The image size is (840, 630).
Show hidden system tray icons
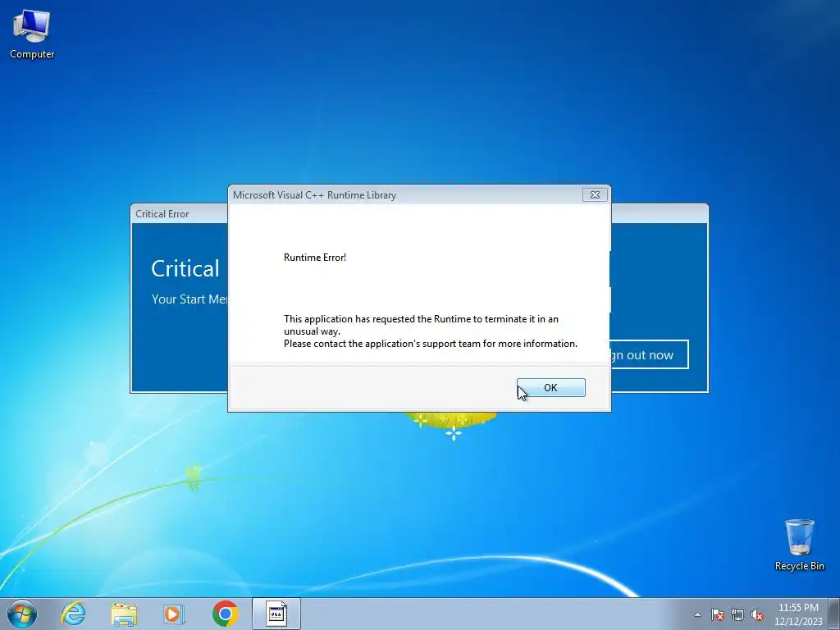click(x=697, y=614)
